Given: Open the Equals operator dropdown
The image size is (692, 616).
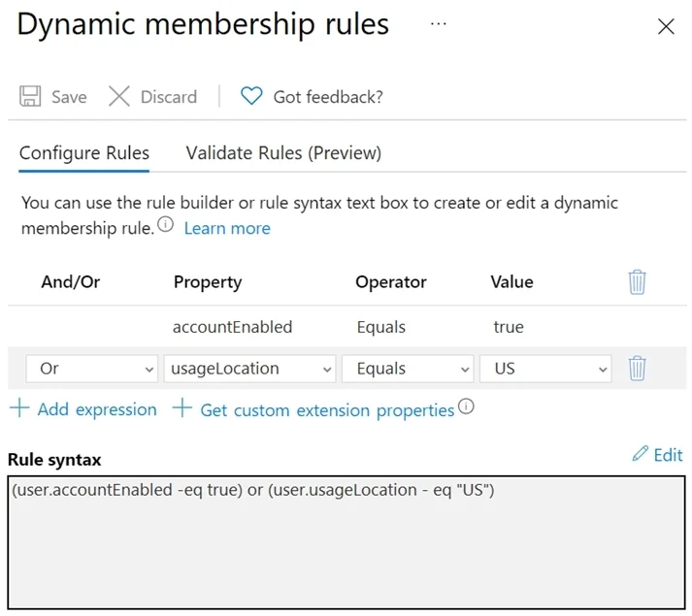Looking at the screenshot, I should (408, 369).
